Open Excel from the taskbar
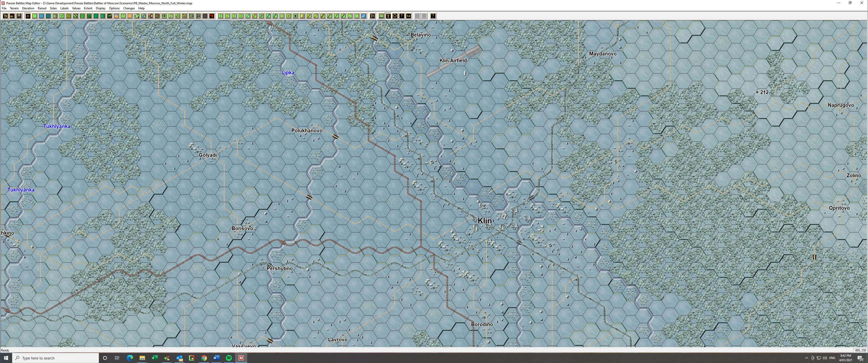868x363 pixels. pos(155,358)
